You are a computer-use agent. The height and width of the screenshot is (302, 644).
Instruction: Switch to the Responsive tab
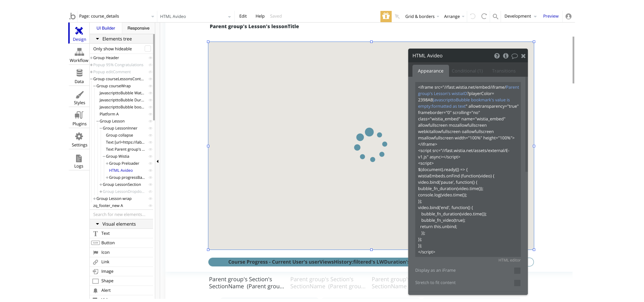pos(138,28)
